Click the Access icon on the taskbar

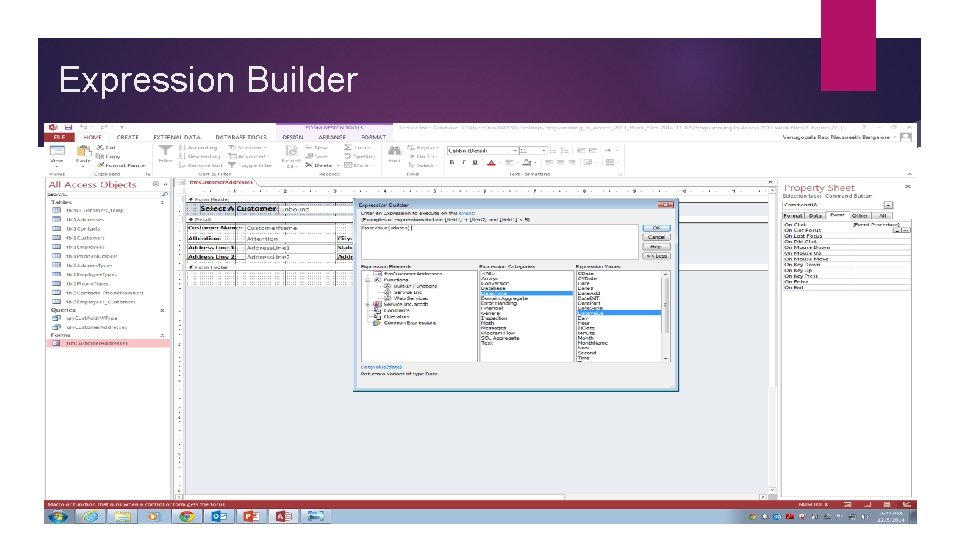(x=283, y=516)
